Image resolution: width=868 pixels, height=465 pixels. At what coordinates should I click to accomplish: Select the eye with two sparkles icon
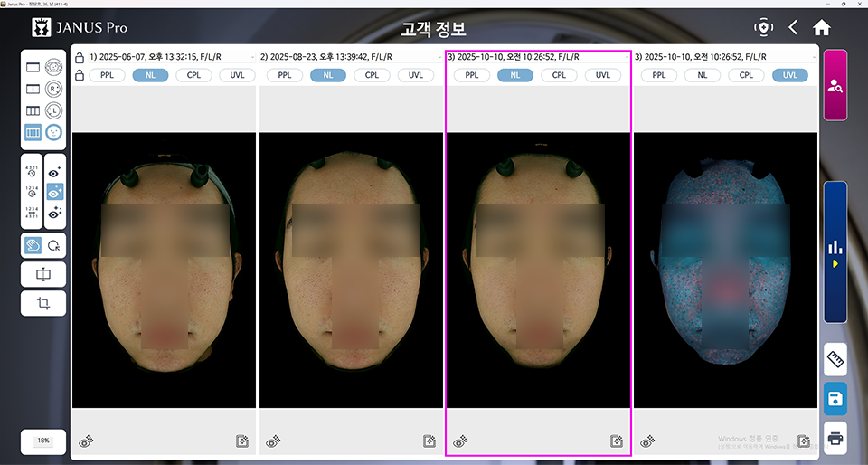point(54,192)
